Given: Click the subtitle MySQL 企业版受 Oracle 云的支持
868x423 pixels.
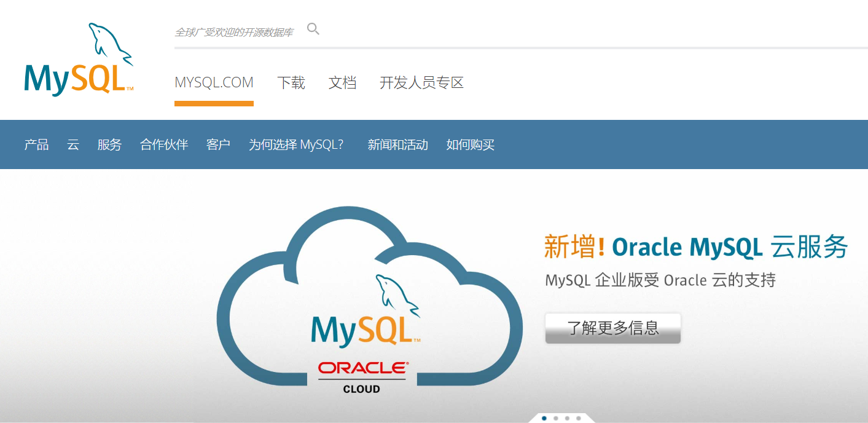Looking at the screenshot, I should [x=660, y=280].
